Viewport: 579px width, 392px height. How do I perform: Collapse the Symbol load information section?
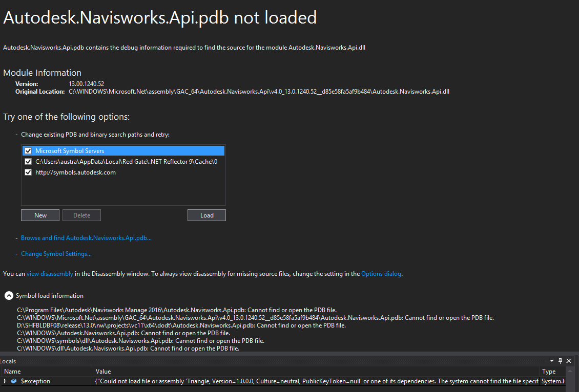point(9,296)
